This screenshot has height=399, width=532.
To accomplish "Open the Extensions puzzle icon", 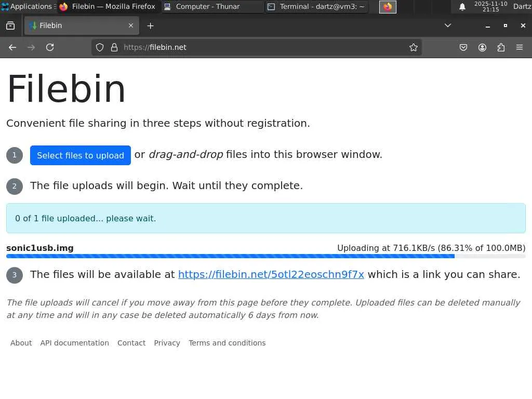I will 501,47.
